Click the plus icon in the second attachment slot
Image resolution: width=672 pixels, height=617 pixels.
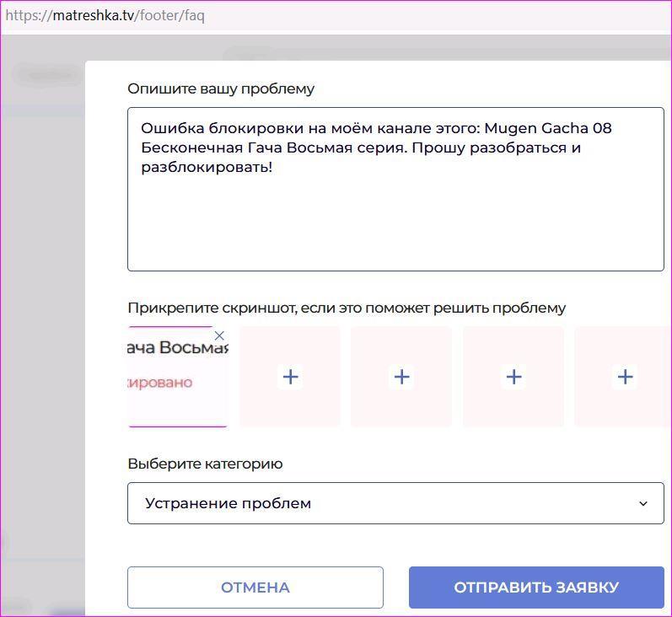(290, 377)
